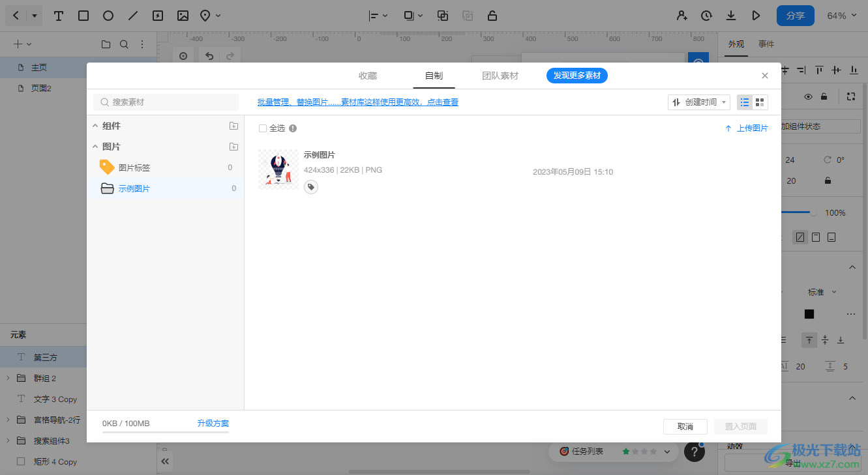868x475 pixels.
Task: Select the Rectangle shape tool
Action: click(83, 15)
